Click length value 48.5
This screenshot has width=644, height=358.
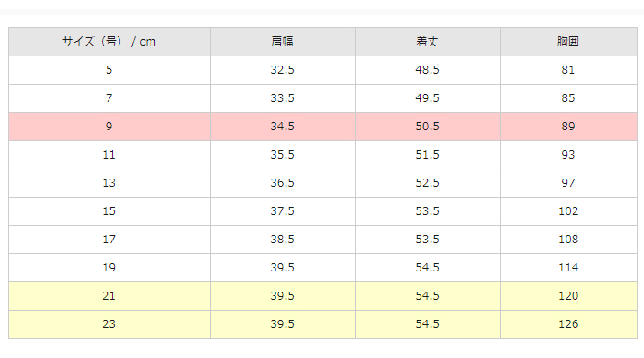pos(428,70)
